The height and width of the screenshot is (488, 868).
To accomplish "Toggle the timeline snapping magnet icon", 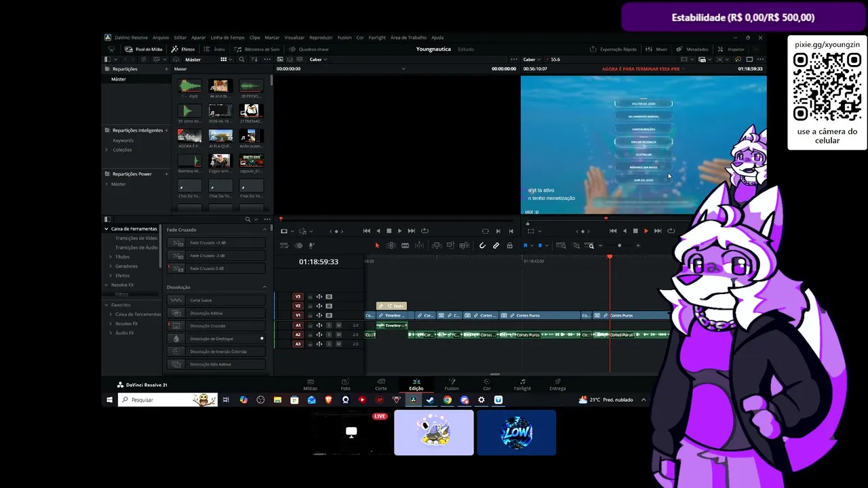I will [x=482, y=245].
